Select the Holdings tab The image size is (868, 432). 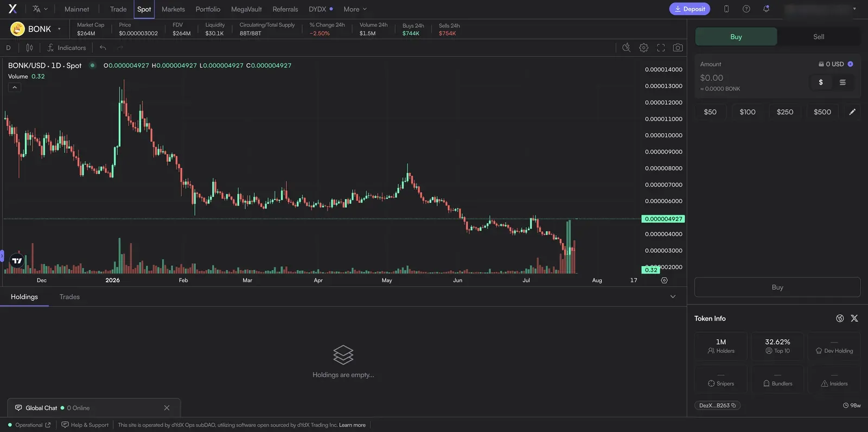[24, 297]
